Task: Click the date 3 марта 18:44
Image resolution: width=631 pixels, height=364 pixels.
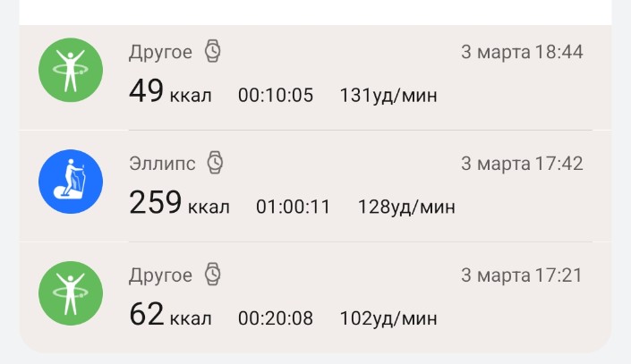Action: pos(522,52)
